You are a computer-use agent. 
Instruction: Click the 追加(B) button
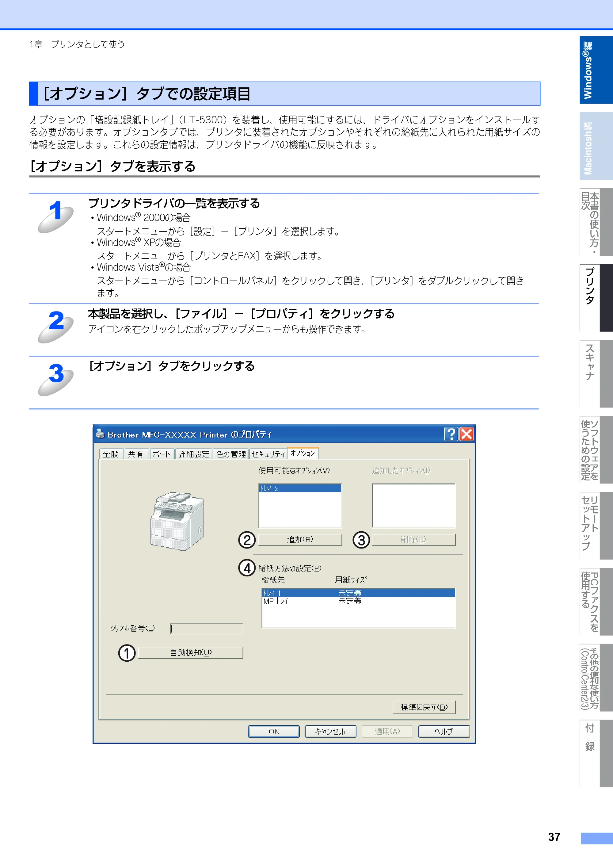point(300,540)
